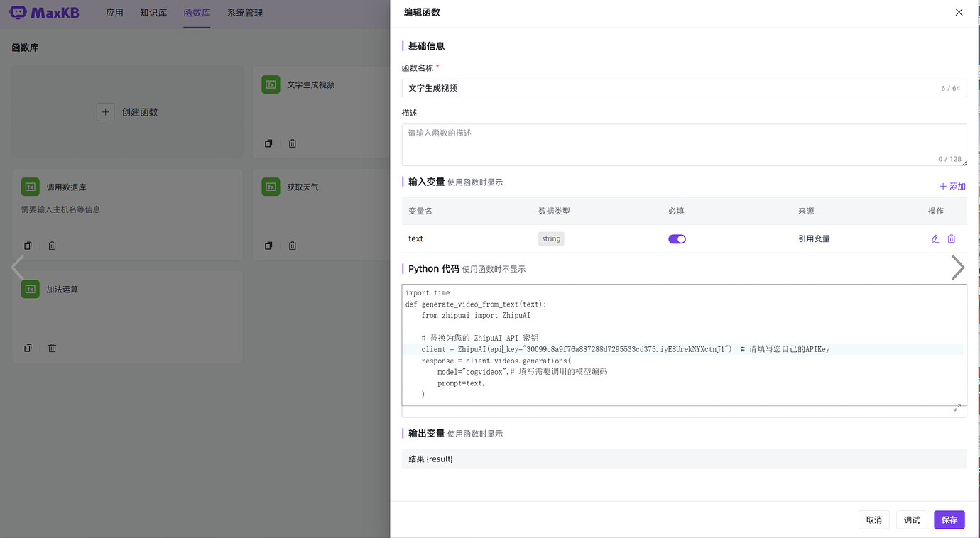Delete the text input variable

click(952, 238)
